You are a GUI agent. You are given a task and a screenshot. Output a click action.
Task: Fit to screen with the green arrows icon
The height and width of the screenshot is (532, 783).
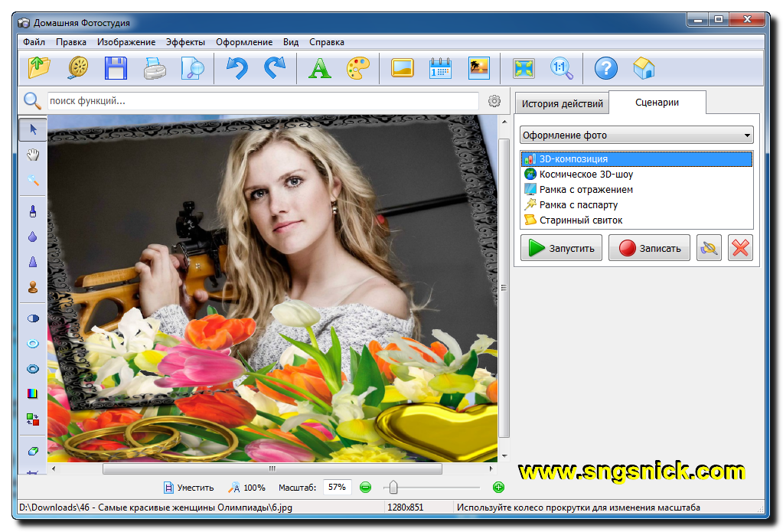point(524,68)
